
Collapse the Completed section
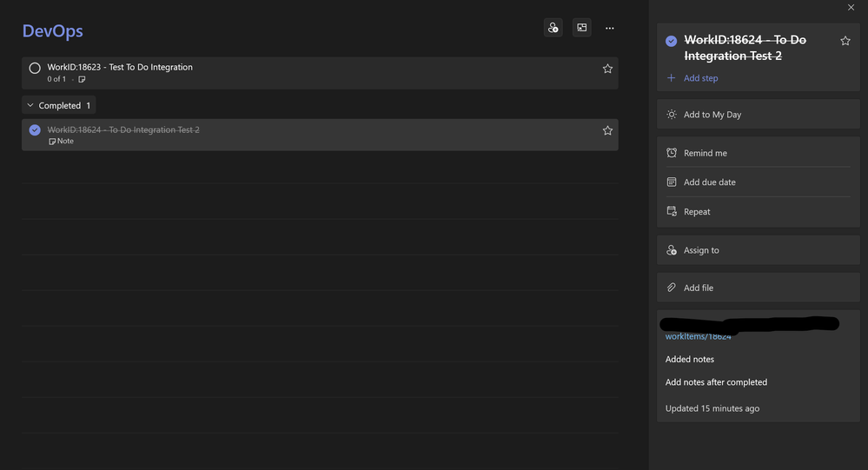pos(59,105)
